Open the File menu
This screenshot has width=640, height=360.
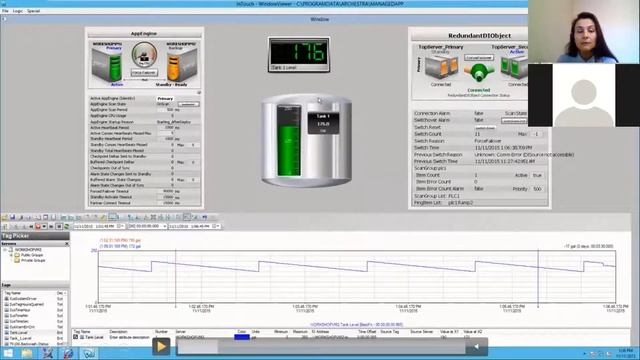coord(5,11)
